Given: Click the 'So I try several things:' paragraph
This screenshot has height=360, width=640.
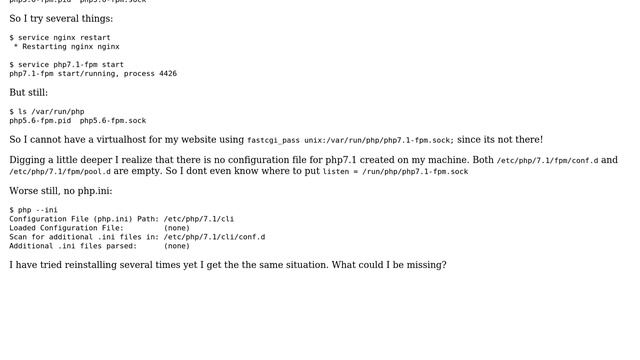Looking at the screenshot, I should pyautogui.click(x=61, y=19).
